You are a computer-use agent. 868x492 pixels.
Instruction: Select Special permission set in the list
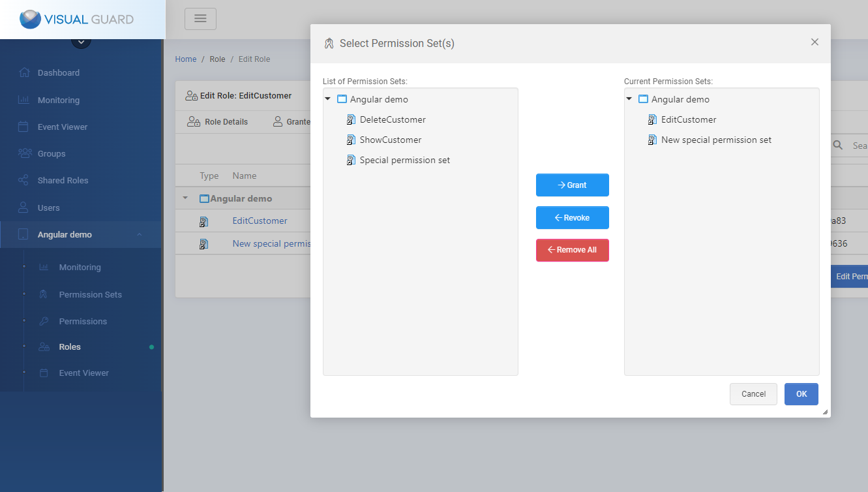(x=404, y=161)
